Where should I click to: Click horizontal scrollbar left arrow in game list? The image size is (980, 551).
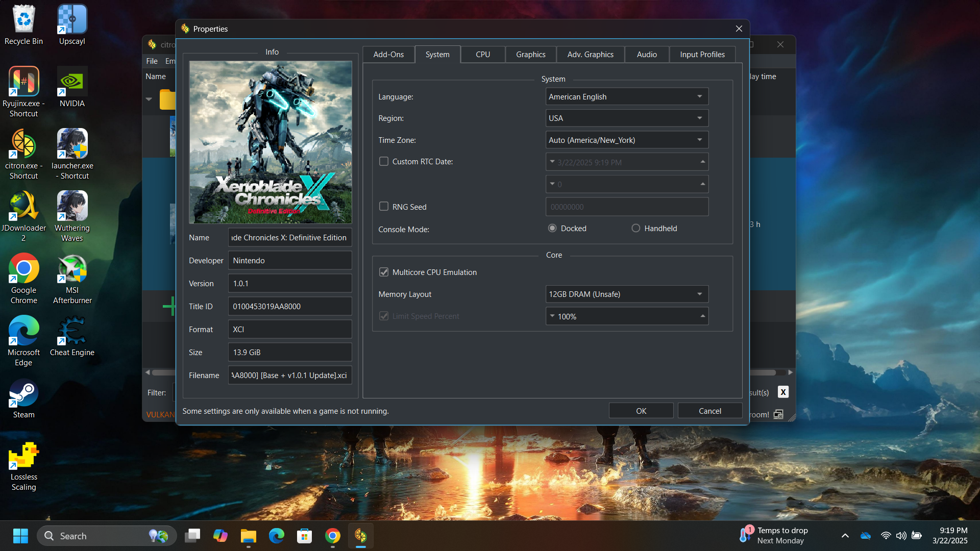coord(148,372)
